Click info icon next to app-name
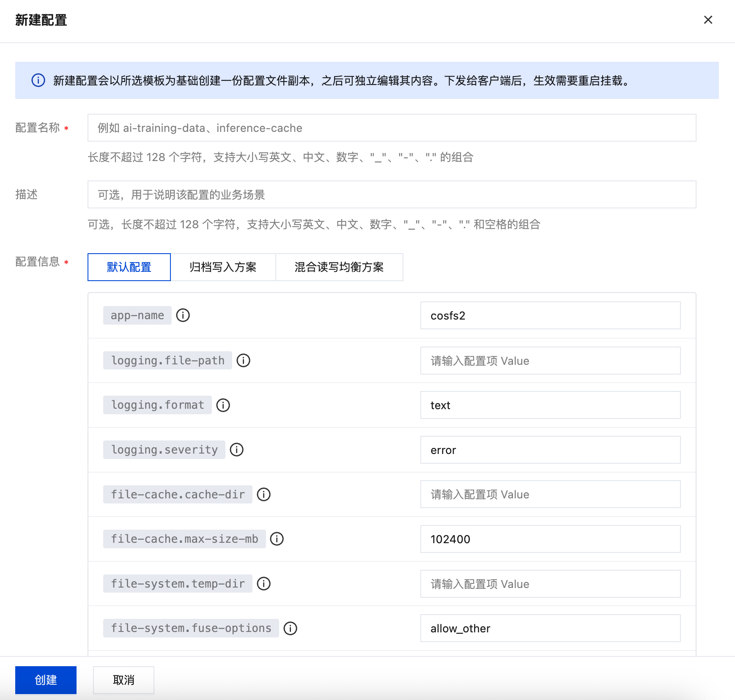Screen dimensions: 735x700 point(183,315)
